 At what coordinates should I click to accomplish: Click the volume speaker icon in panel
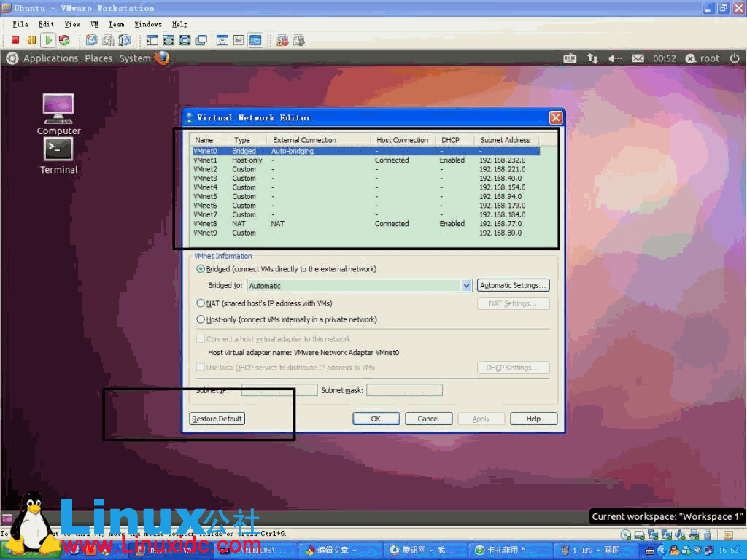coord(615,58)
